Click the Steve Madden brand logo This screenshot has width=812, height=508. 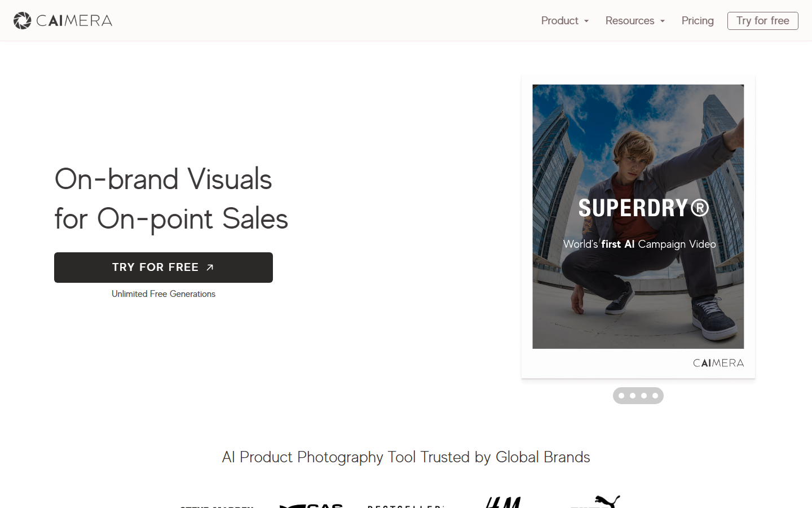pos(217,506)
